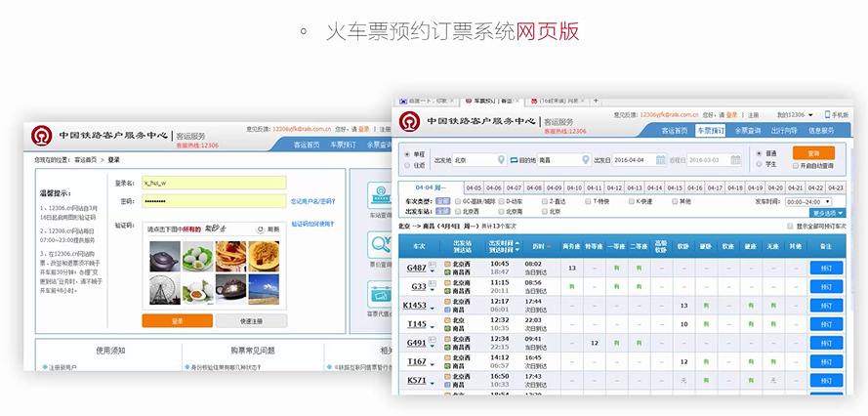Select the Ferris wheel captcha image
Screen dimensions: 868x416
coord(164,289)
